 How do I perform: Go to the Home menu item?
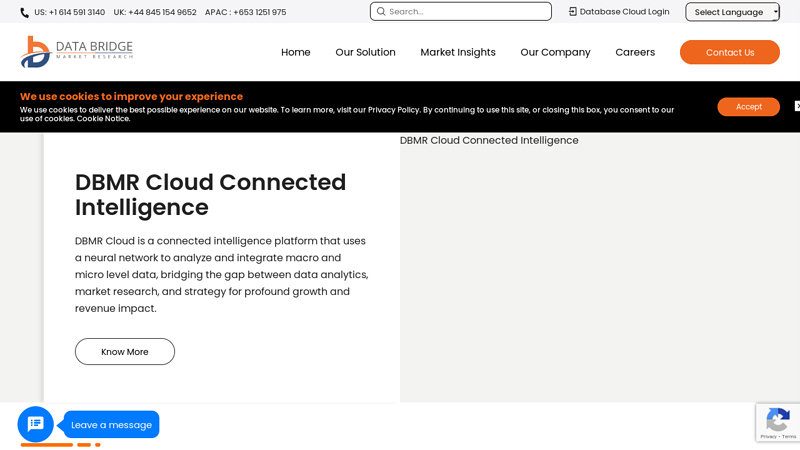[x=295, y=52]
